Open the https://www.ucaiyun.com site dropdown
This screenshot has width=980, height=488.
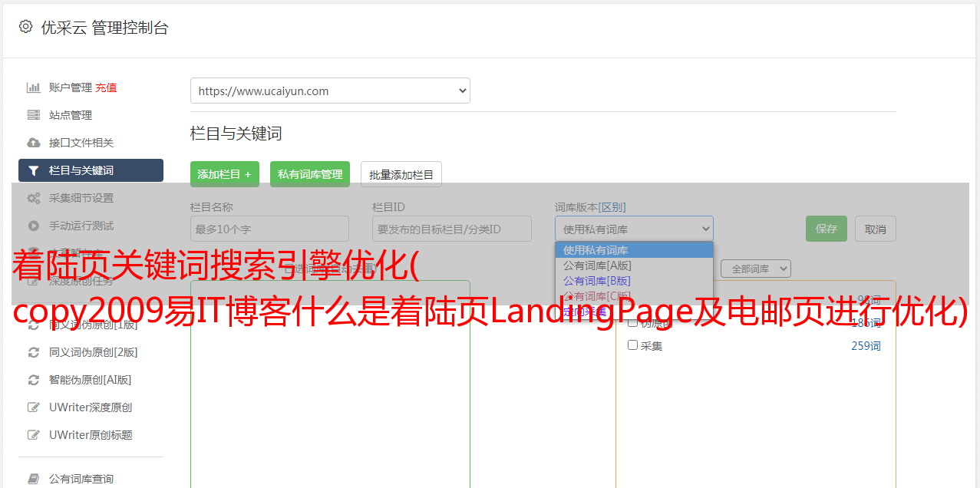point(330,91)
